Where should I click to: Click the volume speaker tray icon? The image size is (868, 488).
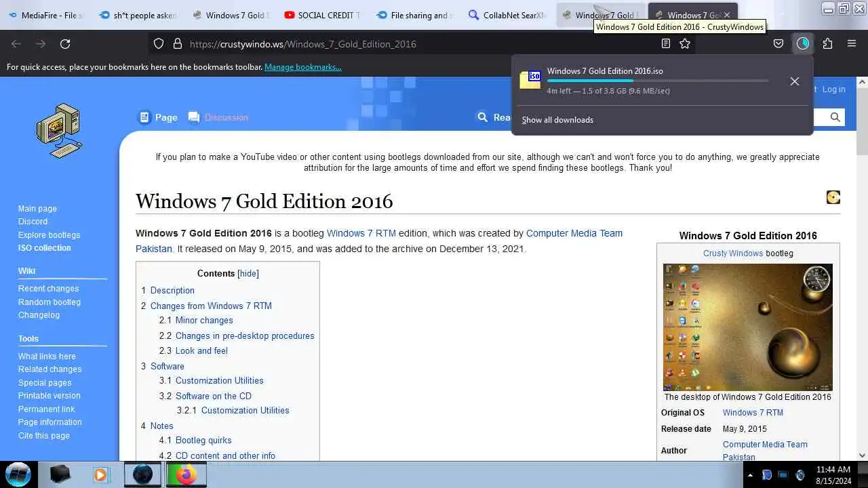click(x=800, y=475)
